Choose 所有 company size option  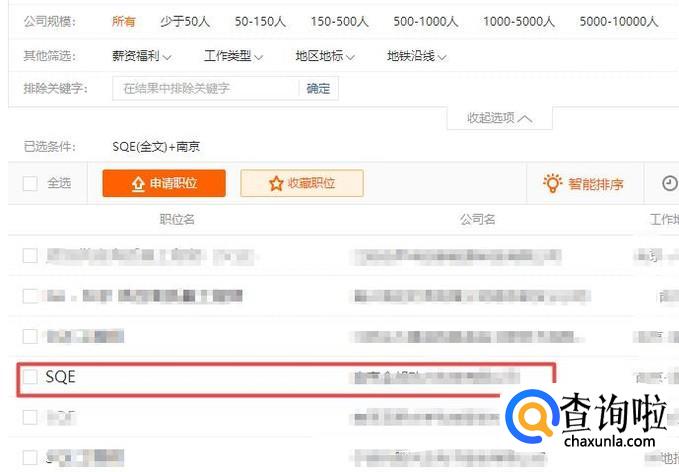coord(123,21)
